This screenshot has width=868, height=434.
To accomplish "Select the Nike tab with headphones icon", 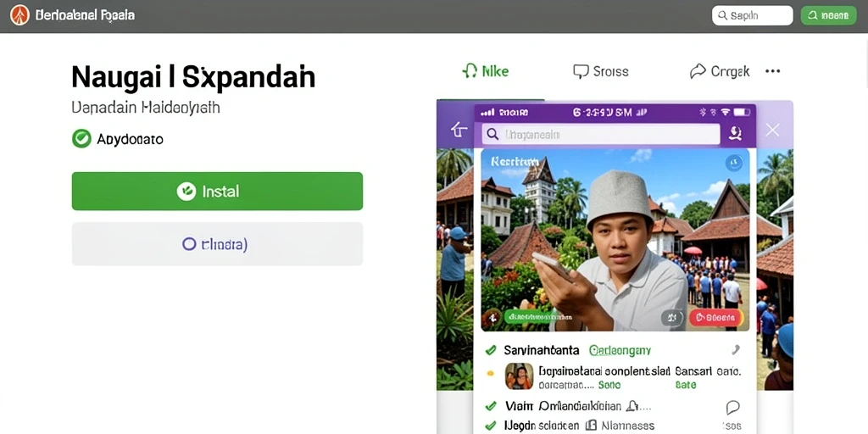I will (x=486, y=71).
